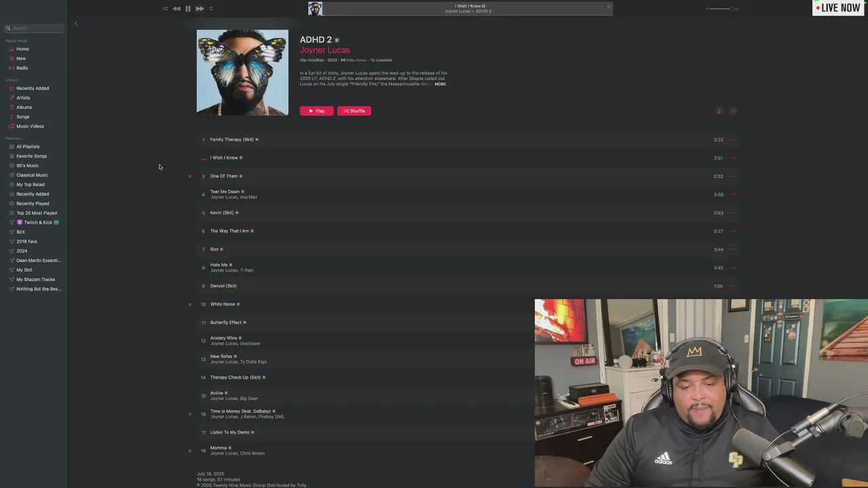Click the popularity dot beside One Of Them
Screen dimensions: 868x488
[x=190, y=176]
